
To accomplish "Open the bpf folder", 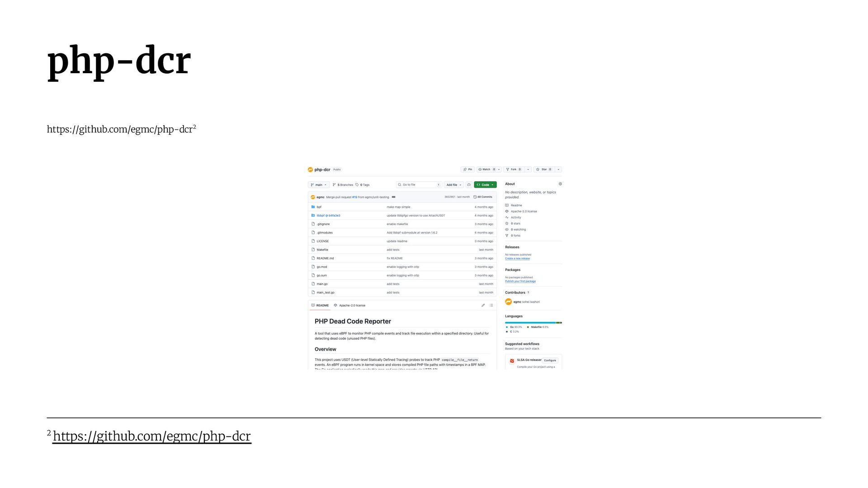I will pyautogui.click(x=319, y=207).
